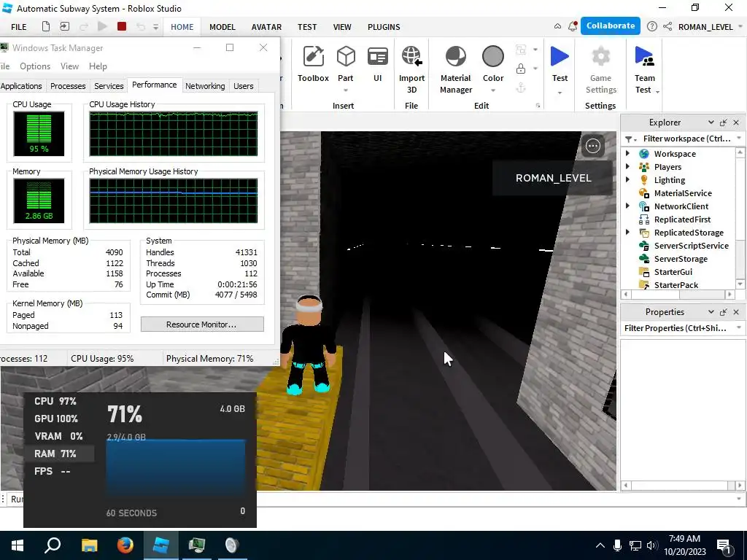Open Task Manager Help menu
This screenshot has height=560, width=747.
point(98,66)
